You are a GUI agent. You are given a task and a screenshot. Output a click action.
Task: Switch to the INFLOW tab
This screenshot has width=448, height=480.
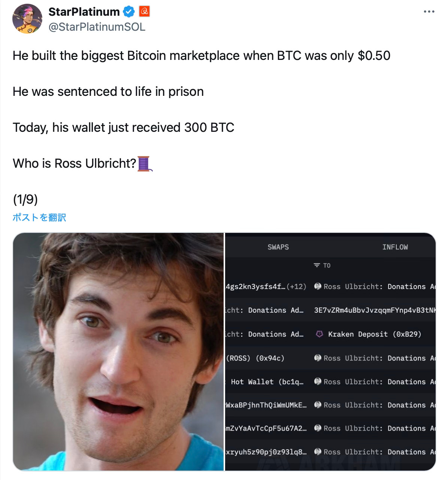395,247
